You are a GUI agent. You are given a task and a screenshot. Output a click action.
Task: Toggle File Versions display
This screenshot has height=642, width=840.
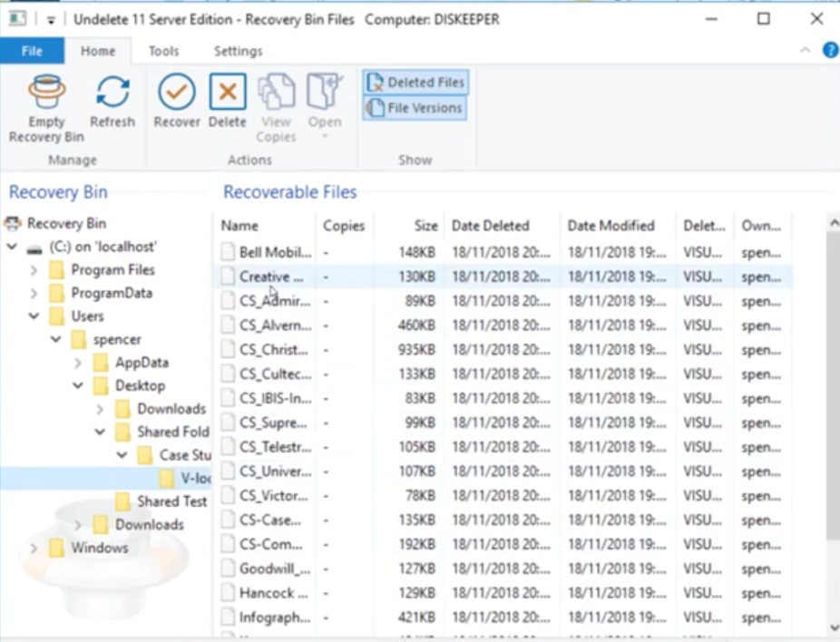click(415, 108)
